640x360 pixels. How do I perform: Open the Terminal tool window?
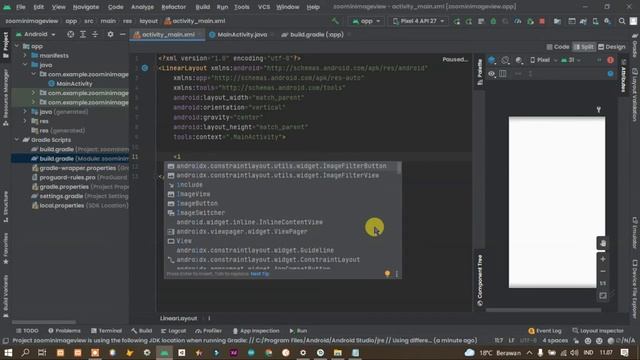pyautogui.click(x=106, y=331)
